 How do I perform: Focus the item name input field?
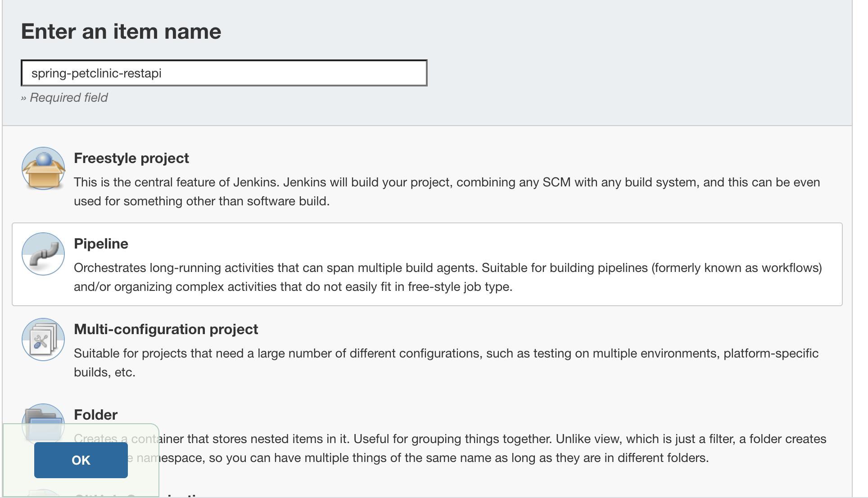[x=224, y=73]
